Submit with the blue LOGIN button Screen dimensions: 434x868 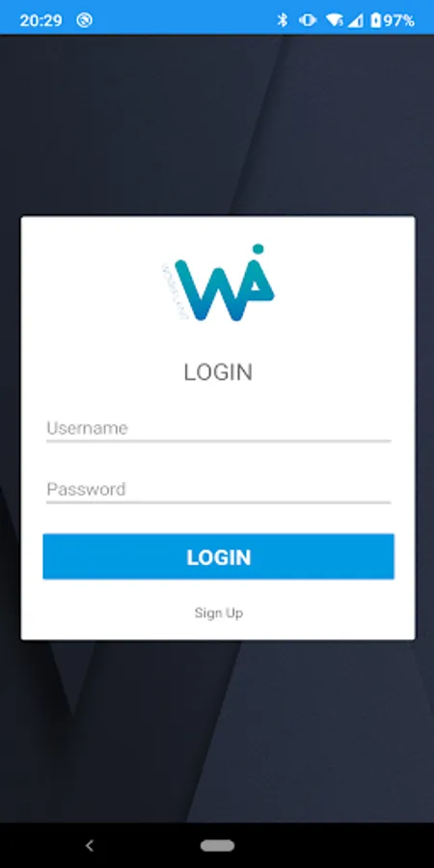click(219, 556)
